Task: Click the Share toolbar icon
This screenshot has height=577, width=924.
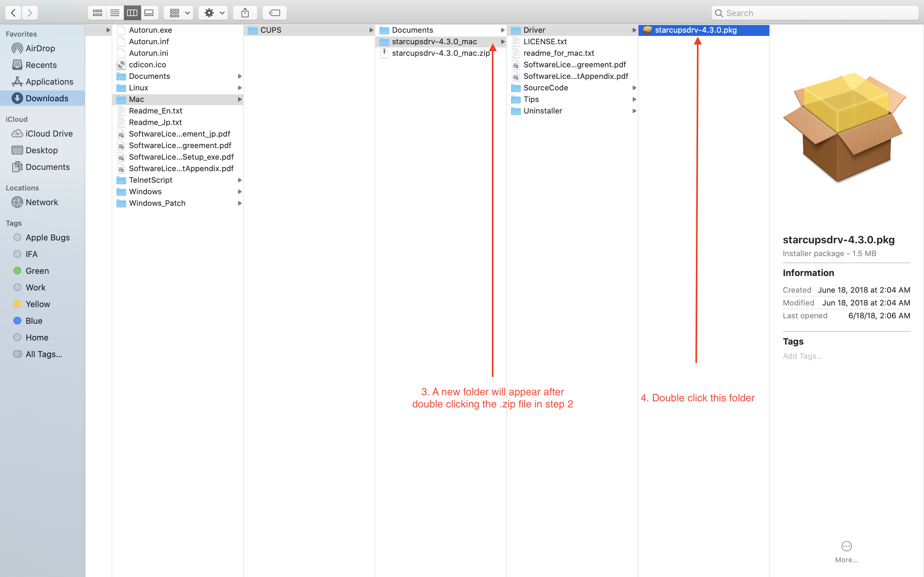Action: [245, 13]
